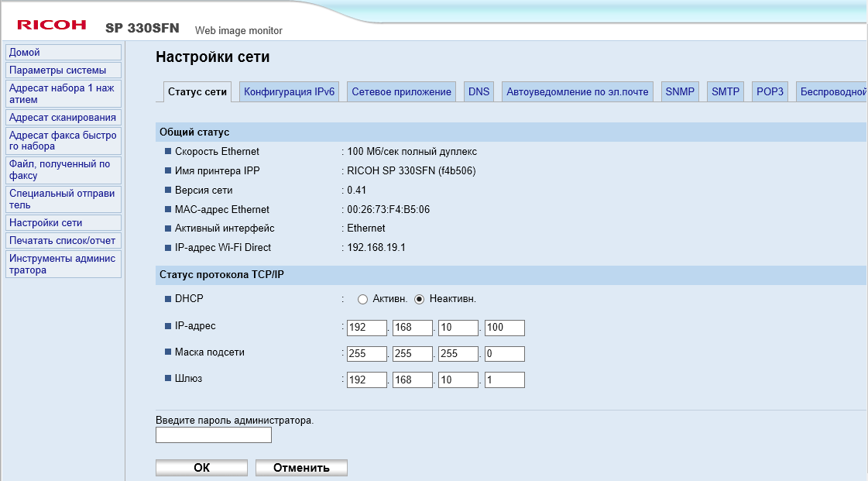
Task: Switch to Сетевое приложение tab
Action: click(x=401, y=92)
